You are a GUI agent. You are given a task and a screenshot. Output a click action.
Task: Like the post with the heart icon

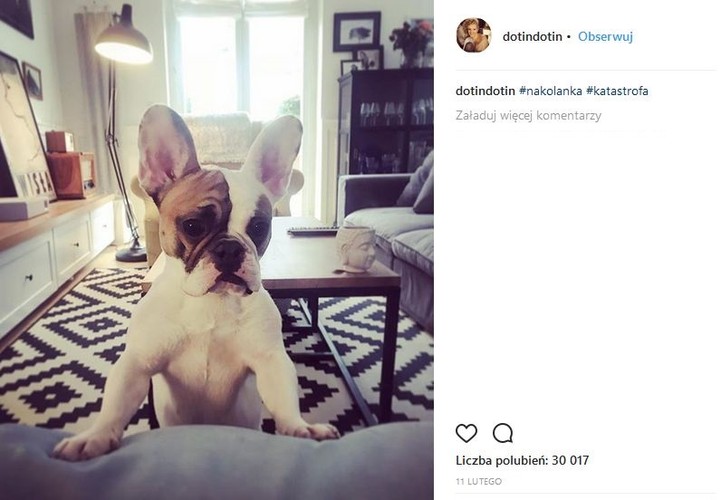pyautogui.click(x=466, y=433)
